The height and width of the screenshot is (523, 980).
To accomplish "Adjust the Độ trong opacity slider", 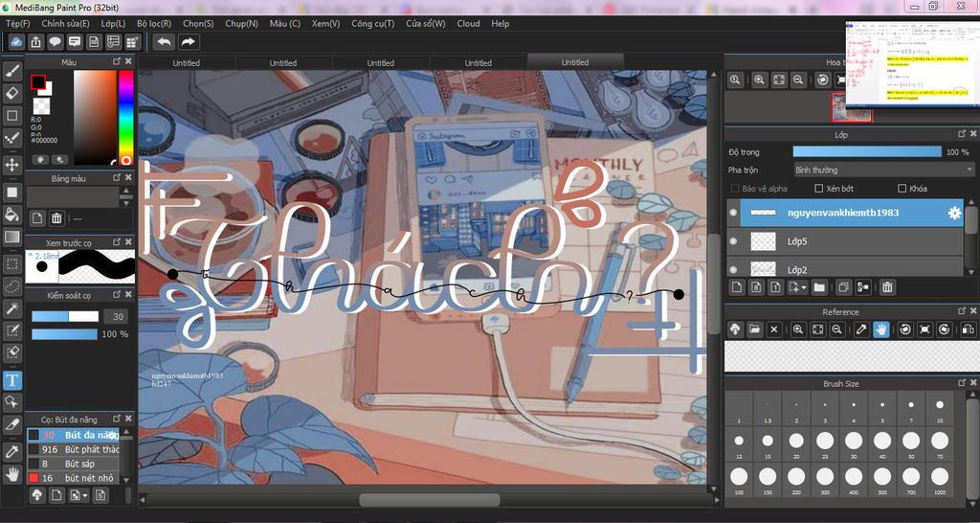I will pyautogui.click(x=866, y=152).
